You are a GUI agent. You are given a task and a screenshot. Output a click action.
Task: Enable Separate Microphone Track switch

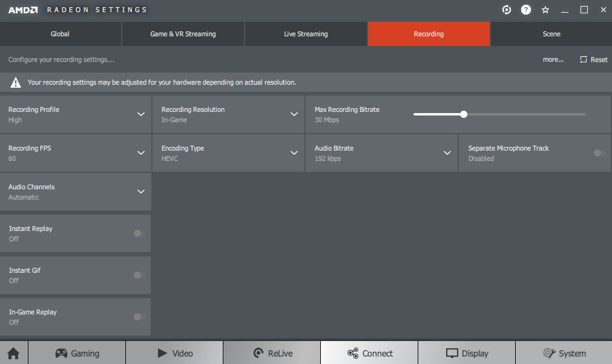click(599, 153)
